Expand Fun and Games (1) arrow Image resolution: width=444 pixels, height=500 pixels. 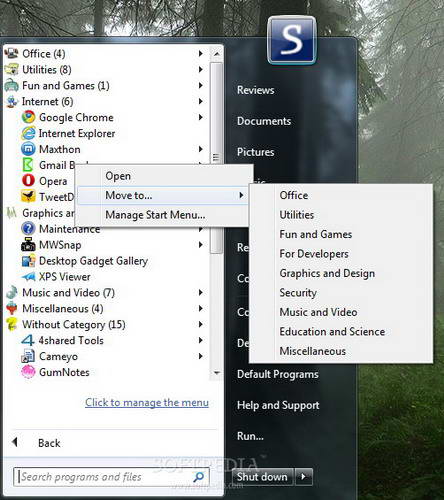[x=201, y=85]
